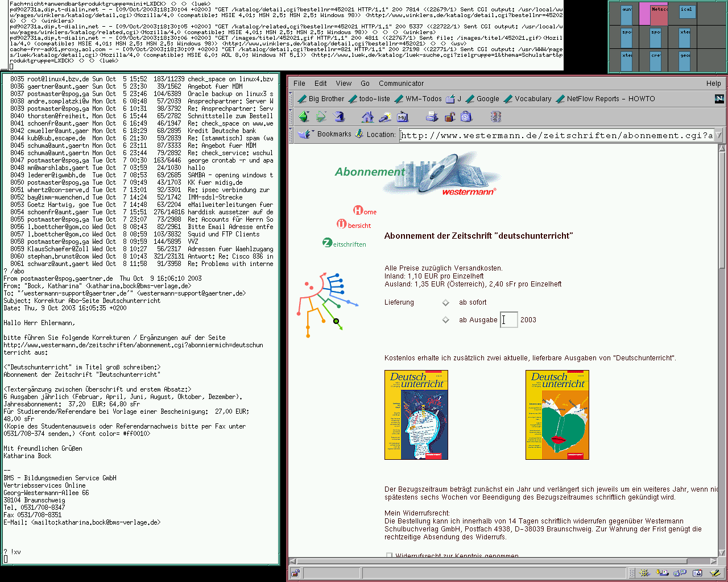728x582 pixels.
Task: Open the Help menu
Action: pyautogui.click(x=714, y=83)
